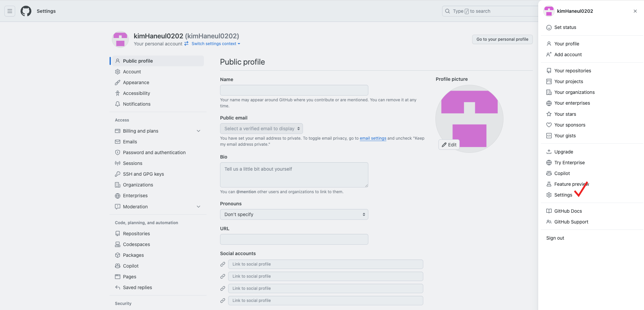
Task: Open Enterprises settings page
Action: [x=158, y=196]
